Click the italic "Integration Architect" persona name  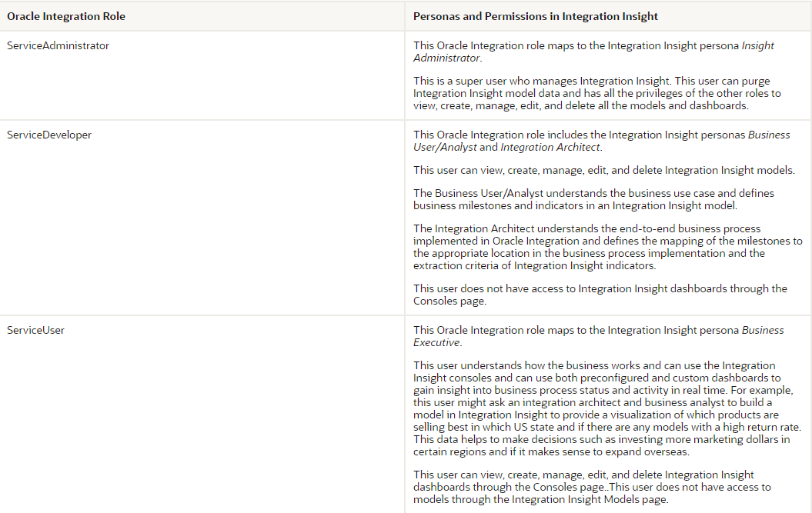pos(550,147)
